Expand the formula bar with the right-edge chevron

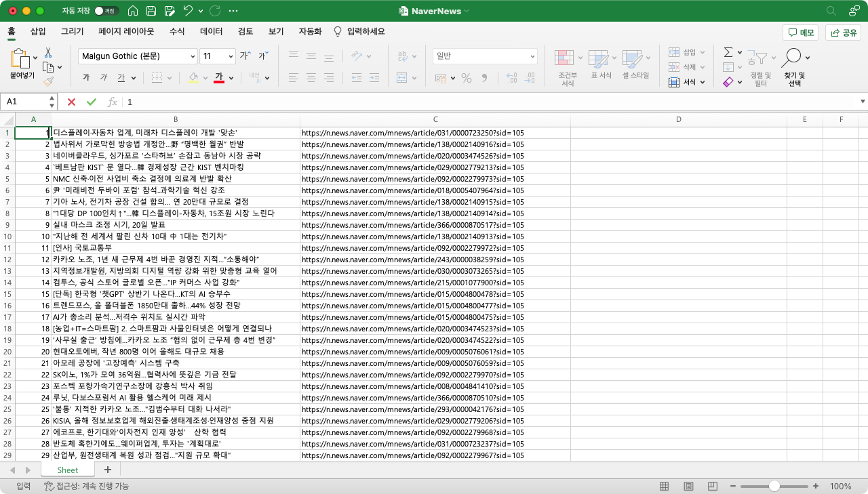[863, 102]
